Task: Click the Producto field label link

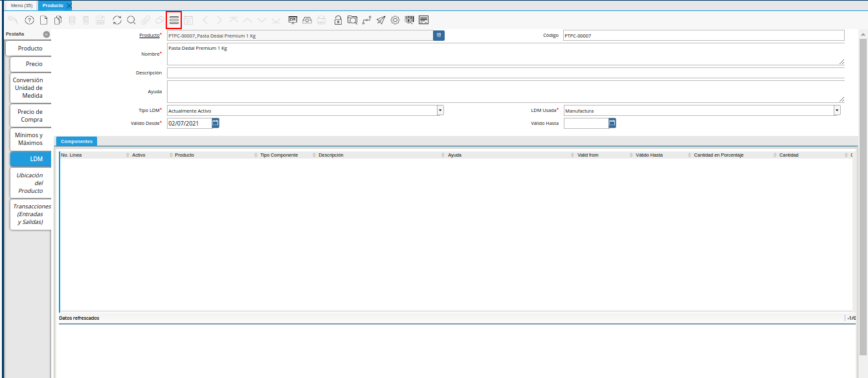Action: click(150, 36)
